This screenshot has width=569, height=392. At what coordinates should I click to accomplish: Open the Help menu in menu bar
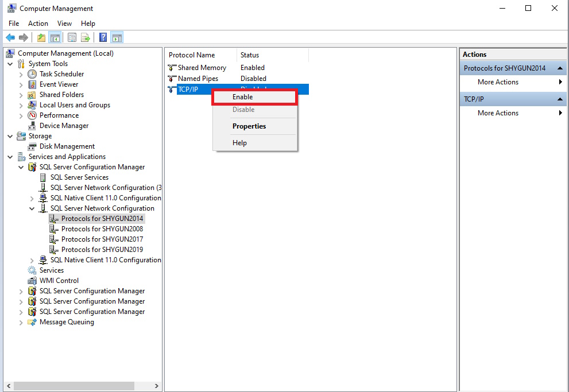point(88,23)
